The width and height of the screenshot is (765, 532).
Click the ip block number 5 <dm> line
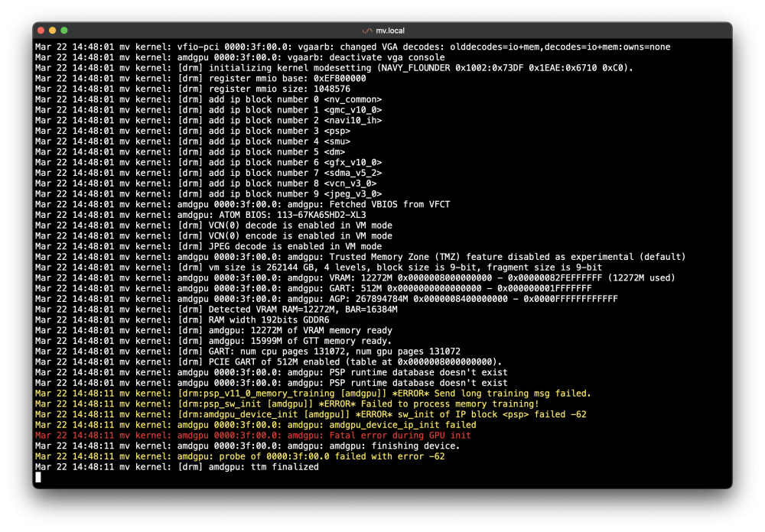click(x=190, y=151)
